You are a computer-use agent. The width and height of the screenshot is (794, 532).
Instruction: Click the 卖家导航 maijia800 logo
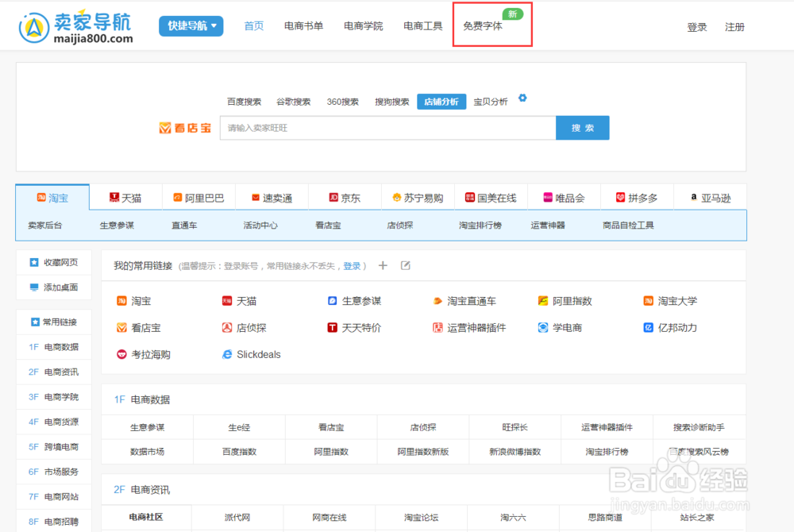point(77,25)
